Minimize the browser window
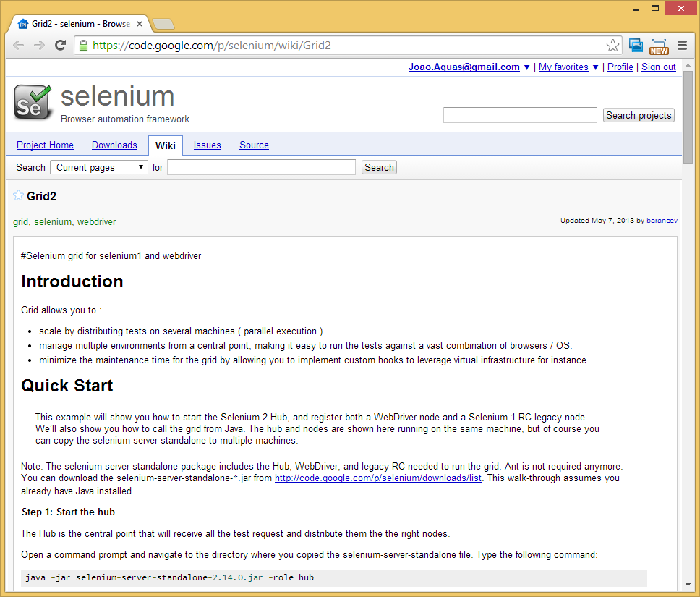700x597 pixels. 635,9
